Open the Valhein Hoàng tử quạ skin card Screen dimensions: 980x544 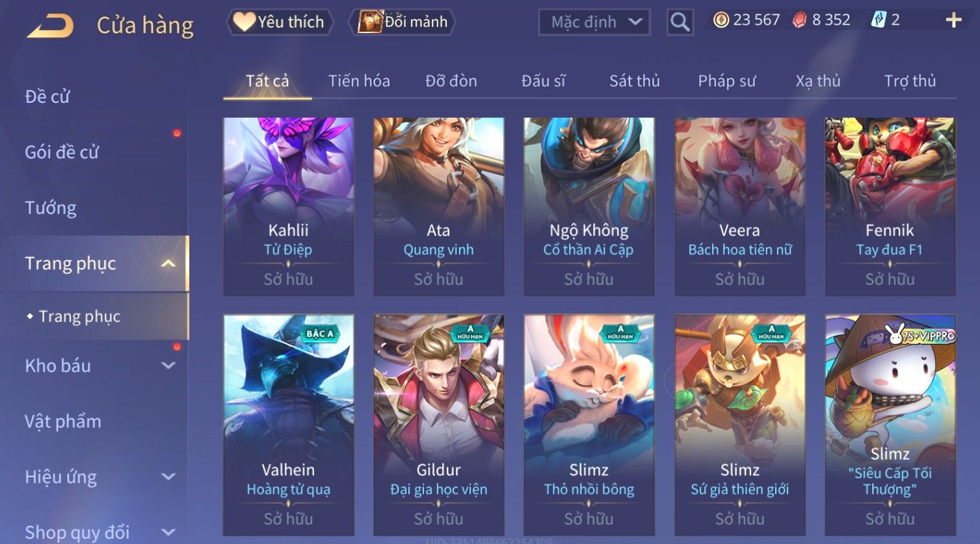pyautogui.click(x=289, y=426)
